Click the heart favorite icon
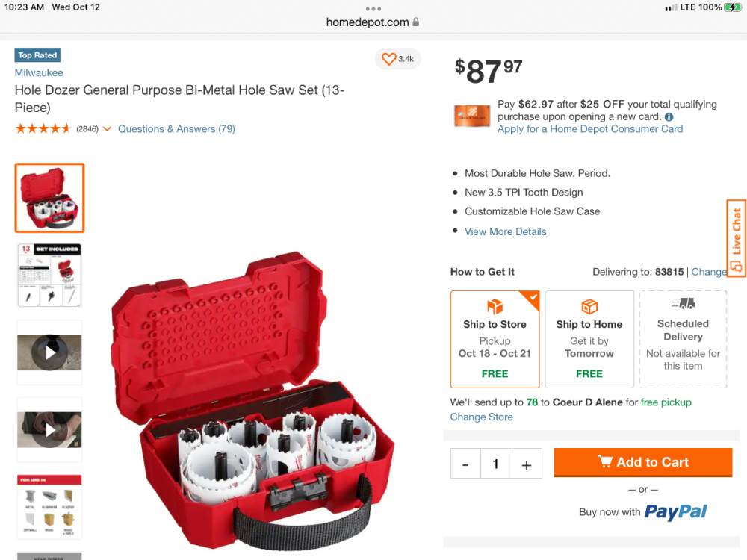 pyautogui.click(x=388, y=59)
